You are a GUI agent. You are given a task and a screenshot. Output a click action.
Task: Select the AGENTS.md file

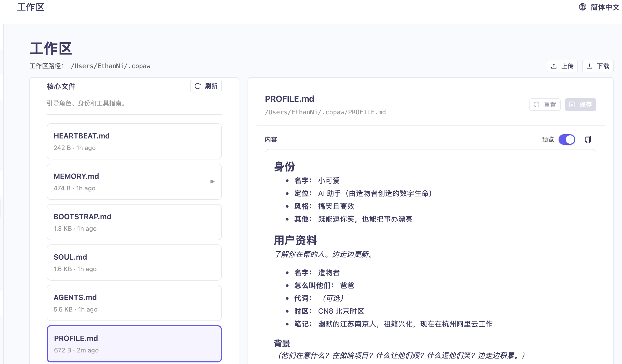click(x=134, y=303)
